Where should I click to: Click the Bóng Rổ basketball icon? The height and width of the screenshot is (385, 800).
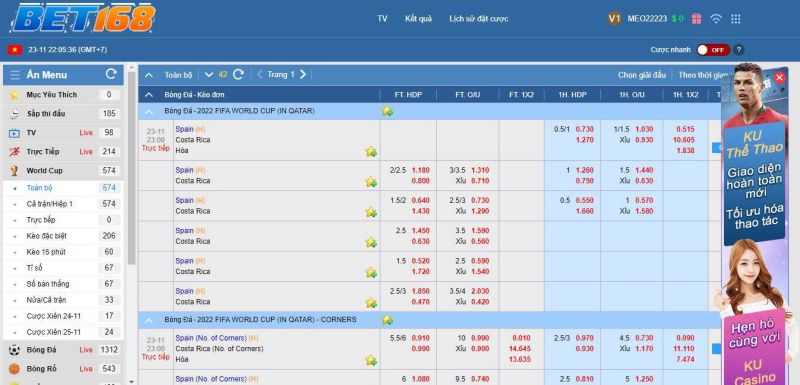(x=14, y=369)
